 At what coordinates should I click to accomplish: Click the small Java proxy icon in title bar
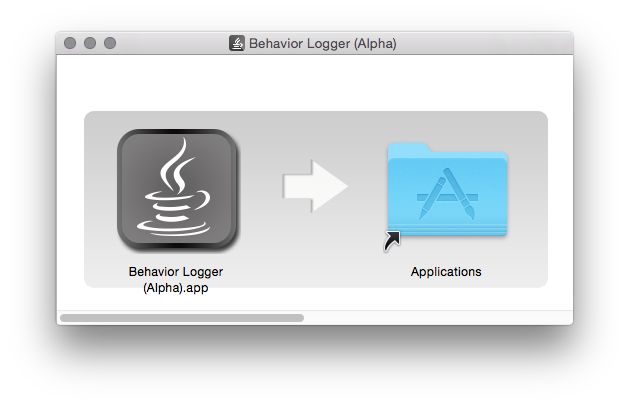coord(237,43)
